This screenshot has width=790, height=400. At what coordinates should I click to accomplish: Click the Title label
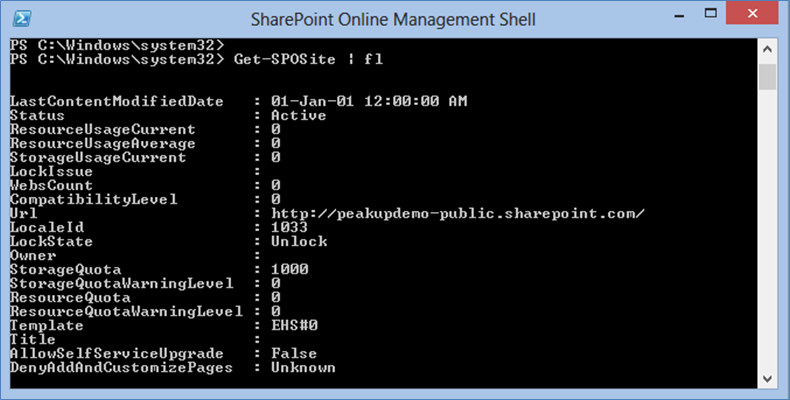coord(33,340)
